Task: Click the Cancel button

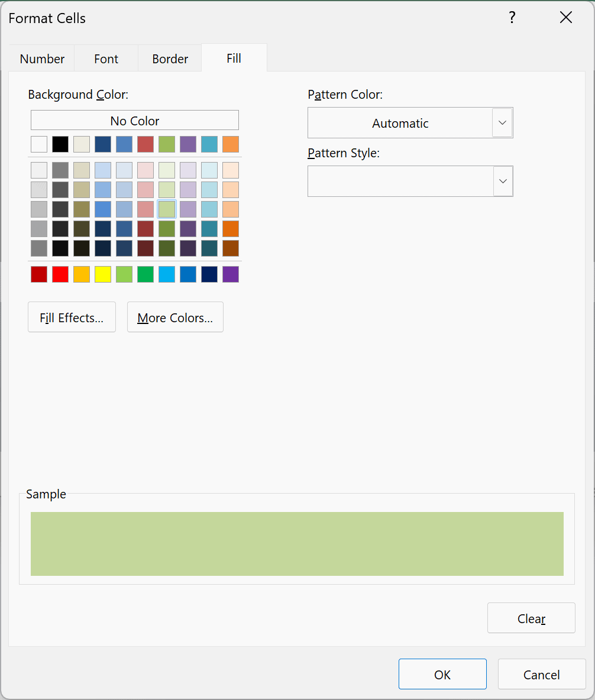Action: [542, 674]
